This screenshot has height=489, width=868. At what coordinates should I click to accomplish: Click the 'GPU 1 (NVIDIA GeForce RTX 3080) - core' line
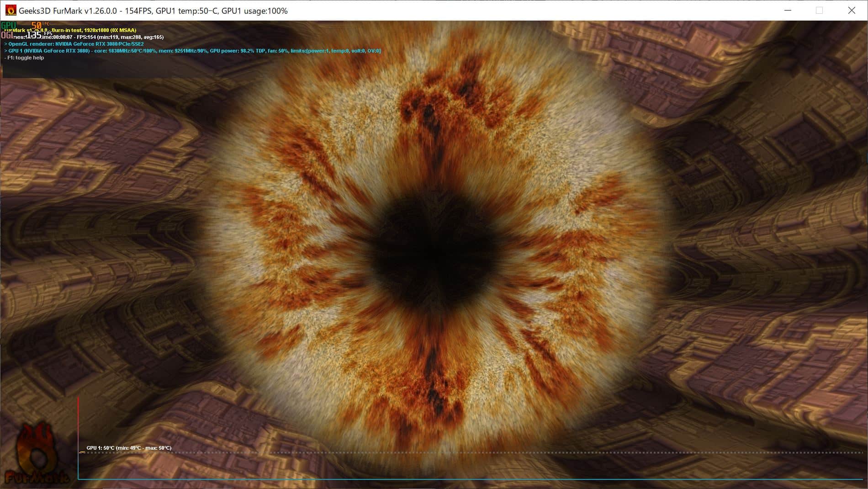point(192,51)
